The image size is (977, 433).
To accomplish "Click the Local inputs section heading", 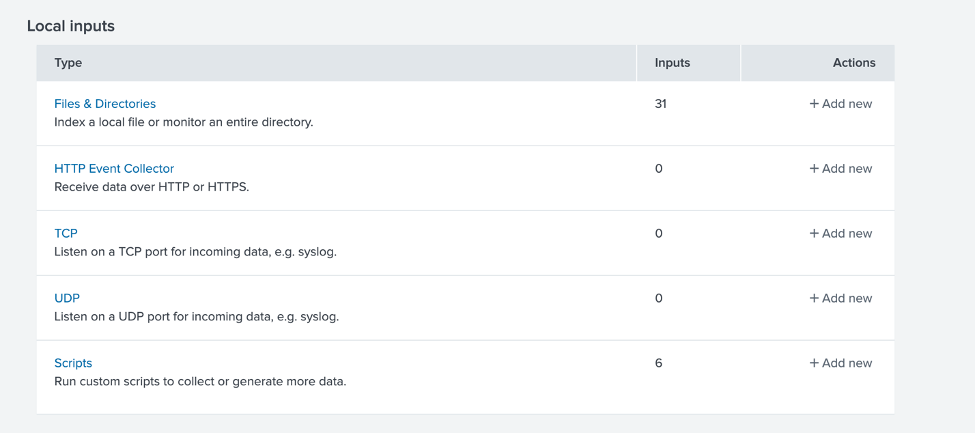I will tap(71, 26).
